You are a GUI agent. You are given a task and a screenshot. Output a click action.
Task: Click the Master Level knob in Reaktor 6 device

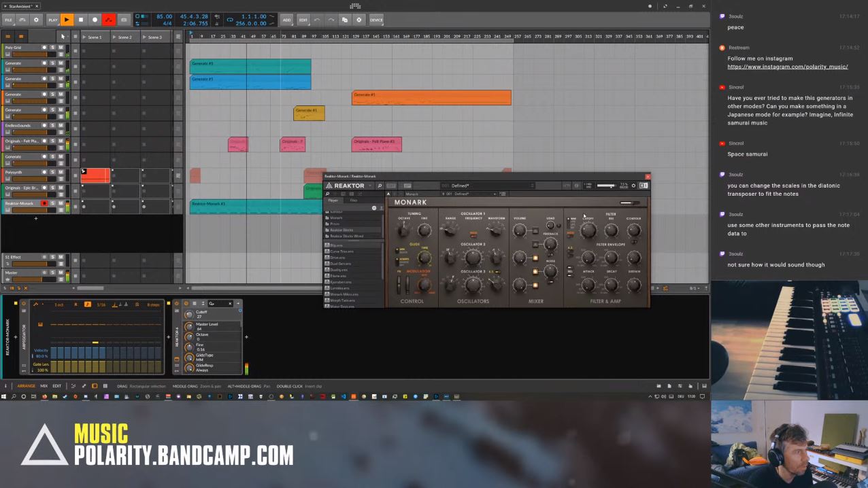189,326
